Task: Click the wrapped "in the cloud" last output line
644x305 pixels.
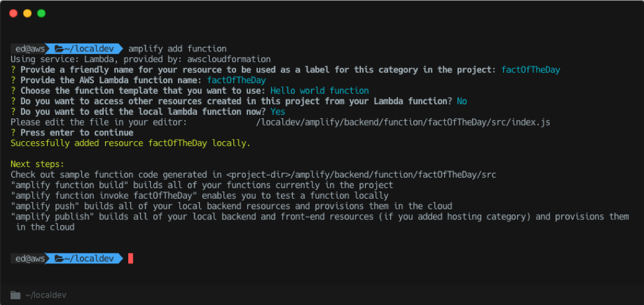Action: pyautogui.click(x=45, y=227)
